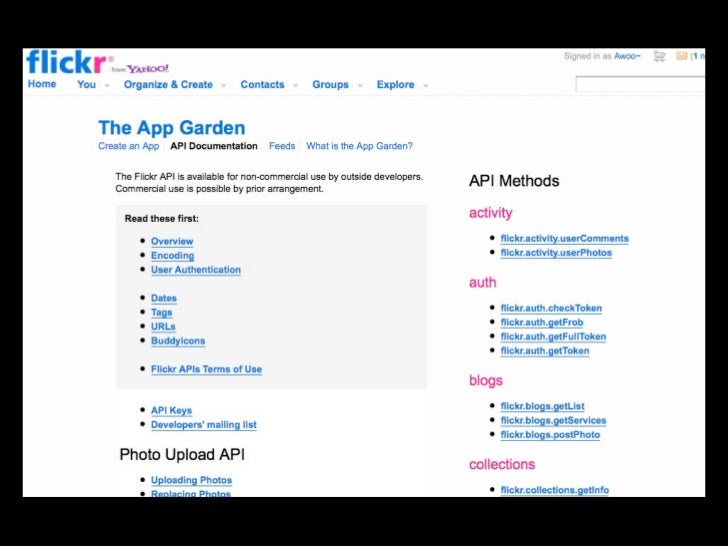Viewport: 728px width, 546px height.
Task: Expand the Groups menu arrow
Action: click(x=360, y=85)
